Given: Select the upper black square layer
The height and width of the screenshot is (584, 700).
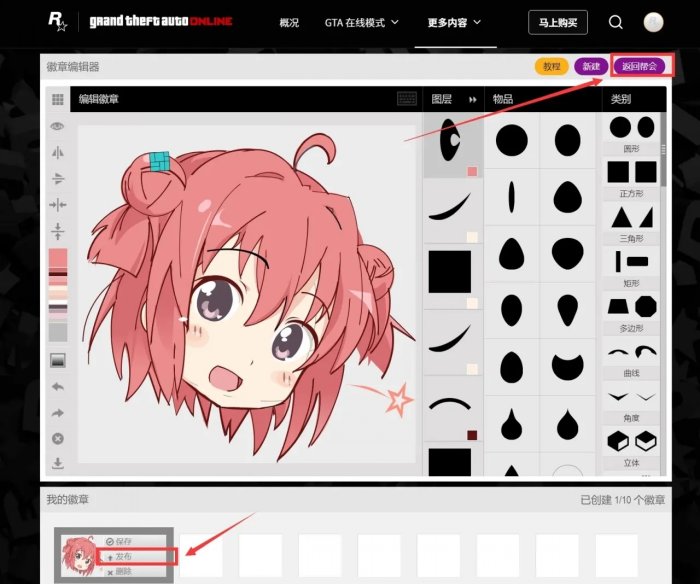Looking at the screenshot, I should pyautogui.click(x=453, y=277).
